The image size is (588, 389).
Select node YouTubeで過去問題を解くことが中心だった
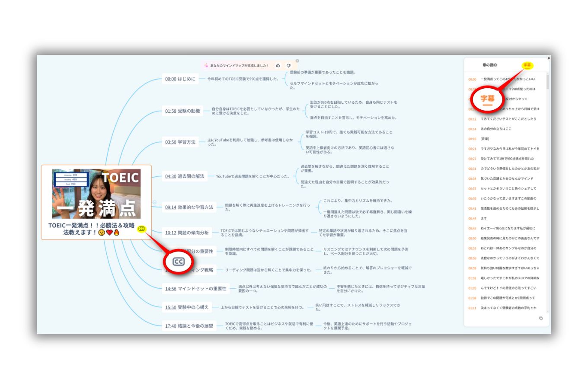point(252,176)
